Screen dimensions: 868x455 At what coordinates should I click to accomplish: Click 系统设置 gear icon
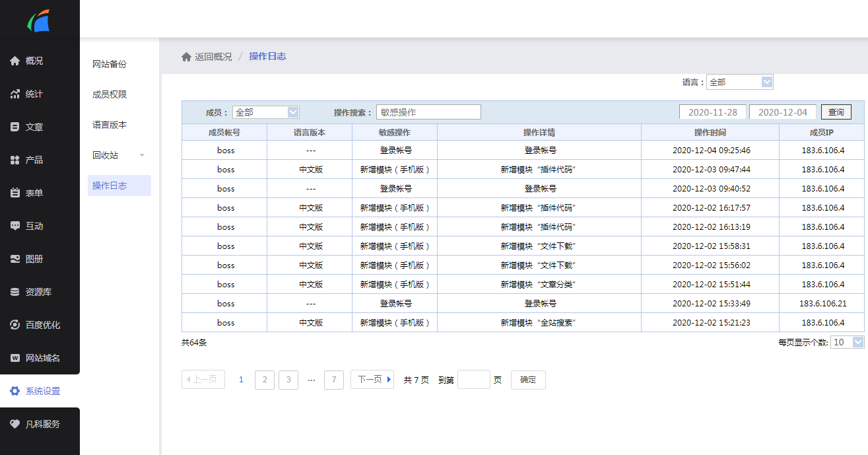(15, 391)
